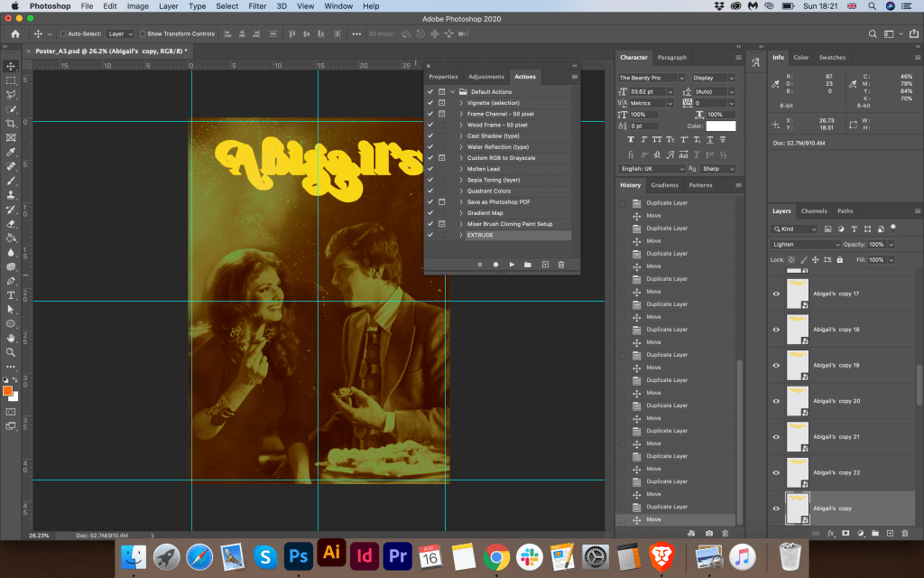This screenshot has width=924, height=578.
Task: Toggle the Auto-Select checkbox
Action: pyautogui.click(x=63, y=33)
